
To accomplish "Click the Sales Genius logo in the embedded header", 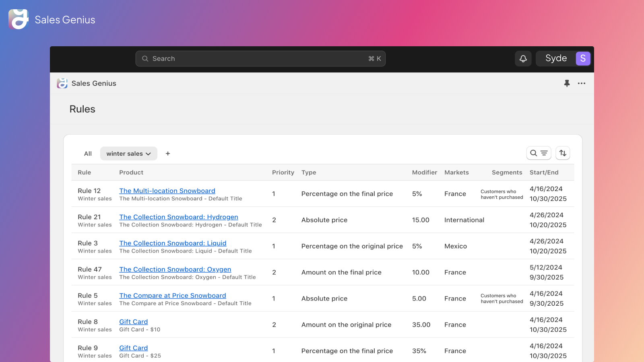I will tap(62, 83).
